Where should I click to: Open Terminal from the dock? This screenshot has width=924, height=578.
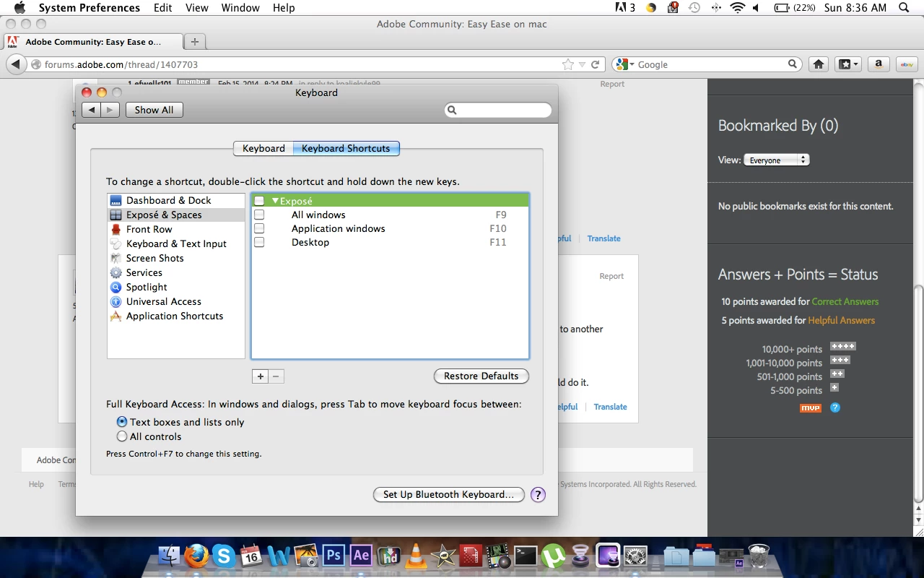click(526, 556)
